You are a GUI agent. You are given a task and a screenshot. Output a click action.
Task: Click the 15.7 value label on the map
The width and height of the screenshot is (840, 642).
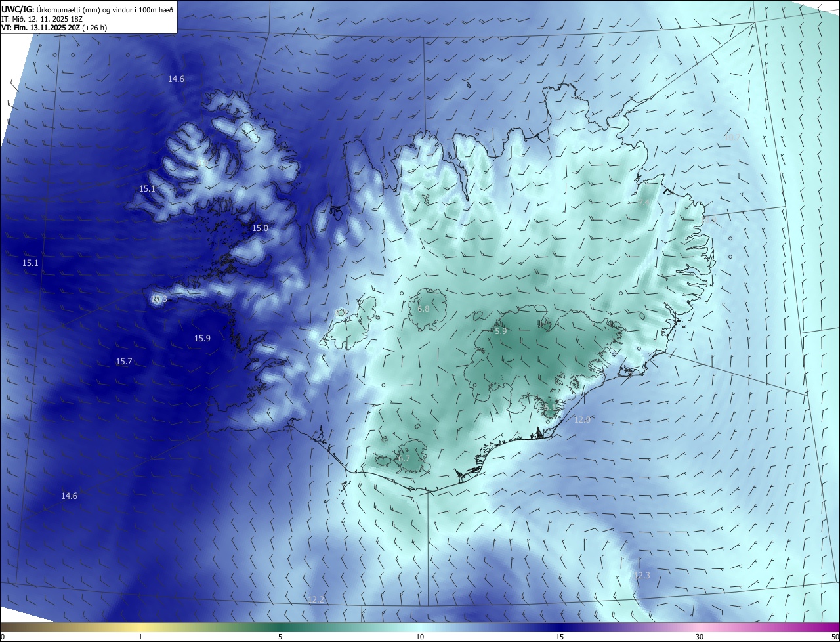(124, 361)
